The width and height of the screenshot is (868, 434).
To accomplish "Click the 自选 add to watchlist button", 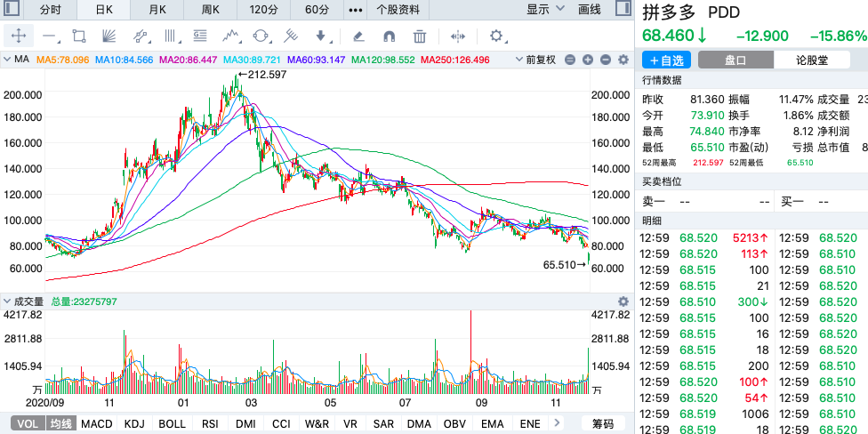I will tap(666, 60).
